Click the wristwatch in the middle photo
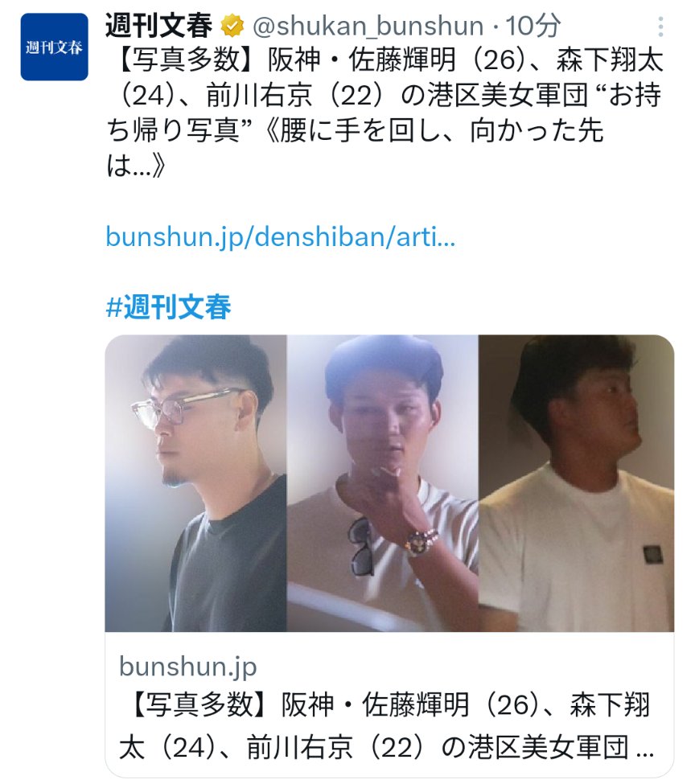The width and height of the screenshot is (695, 784). (x=422, y=541)
